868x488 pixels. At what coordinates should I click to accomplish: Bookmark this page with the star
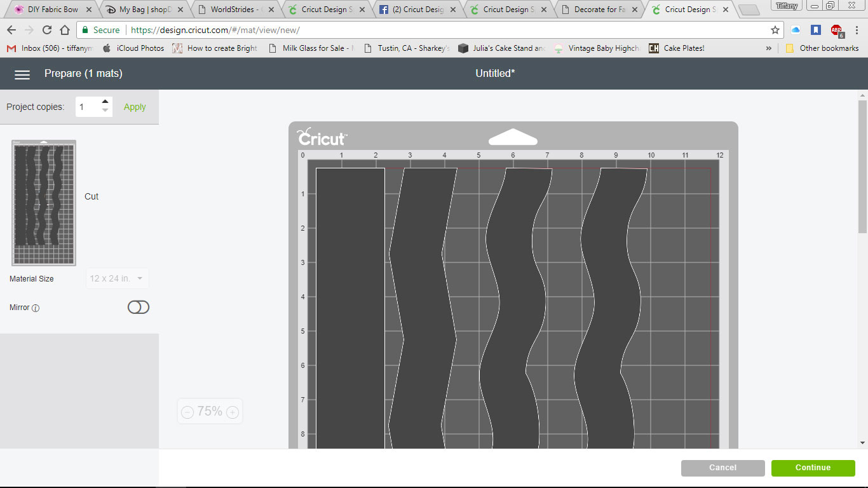(775, 30)
